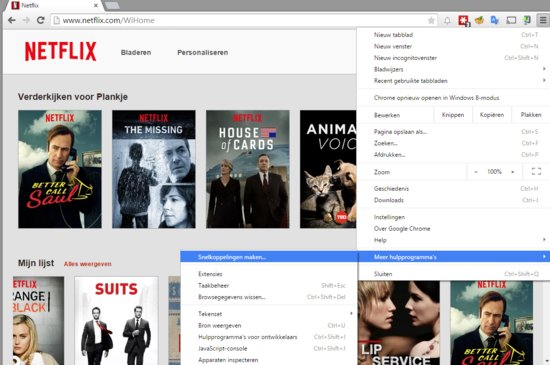Open Hulpprogramma's voor ontwikkelaars
This screenshot has height=365, width=550.
[269, 337]
